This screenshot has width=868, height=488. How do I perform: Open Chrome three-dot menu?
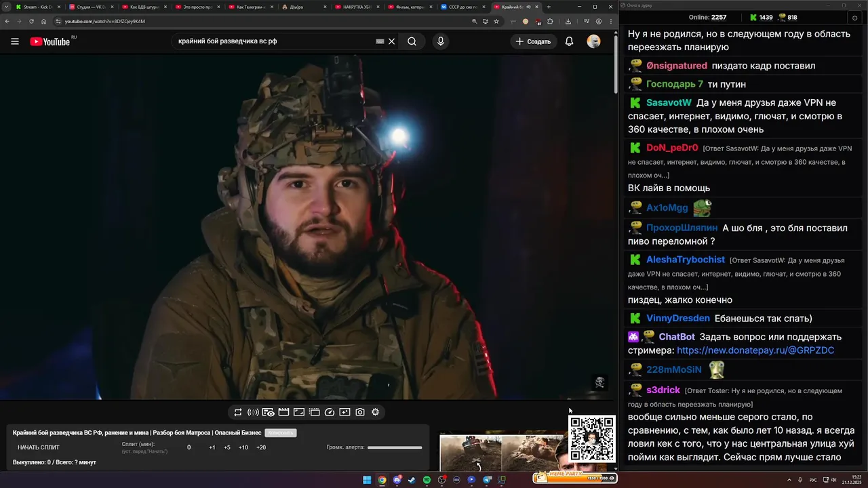pos(610,21)
